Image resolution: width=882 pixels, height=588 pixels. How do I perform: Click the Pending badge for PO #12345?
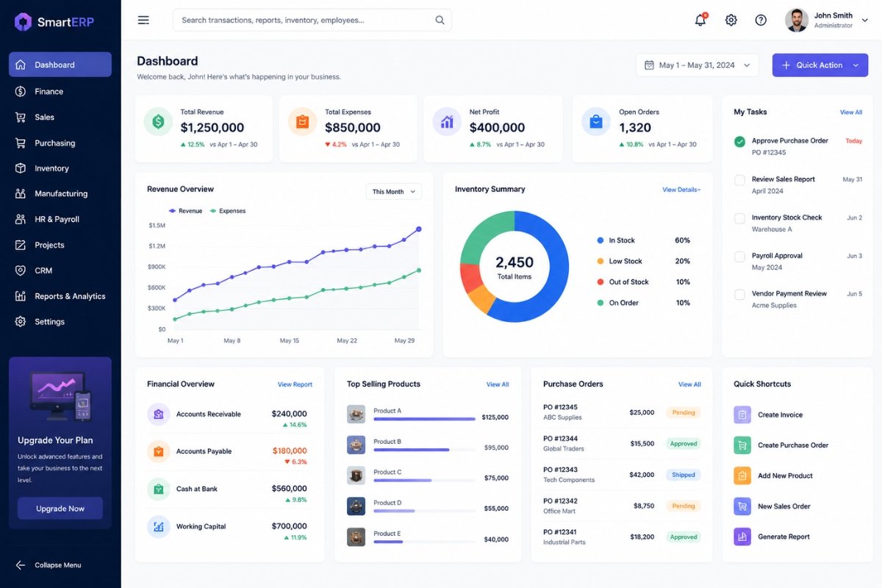click(x=684, y=413)
